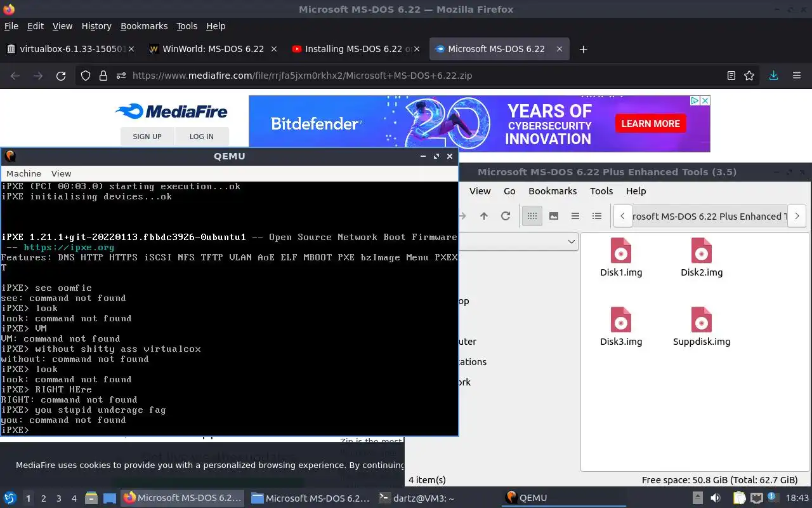Switch to workspace 3 in taskbar
This screenshot has height=508, width=812.
click(58, 498)
